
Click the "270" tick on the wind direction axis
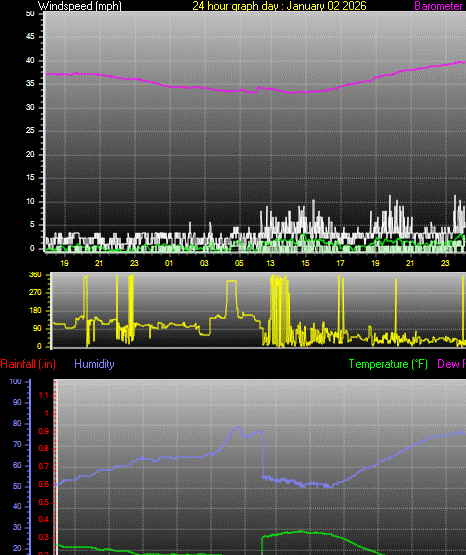tap(35, 293)
